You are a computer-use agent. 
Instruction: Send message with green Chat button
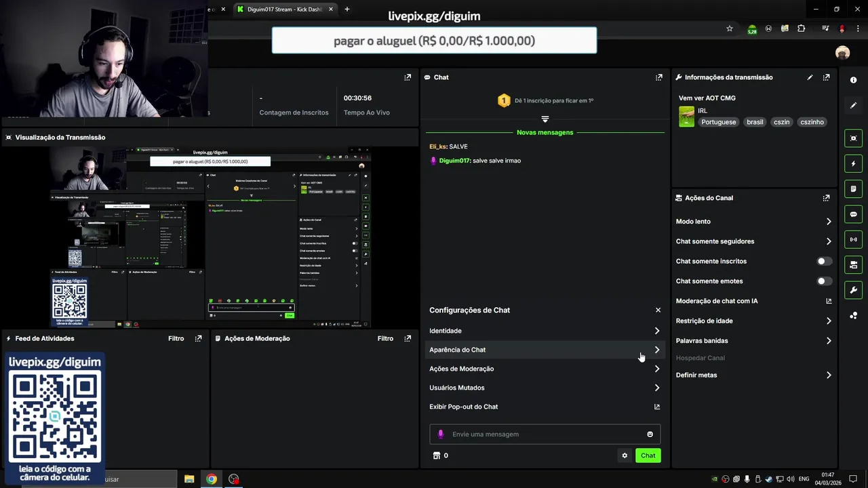[648, 455]
